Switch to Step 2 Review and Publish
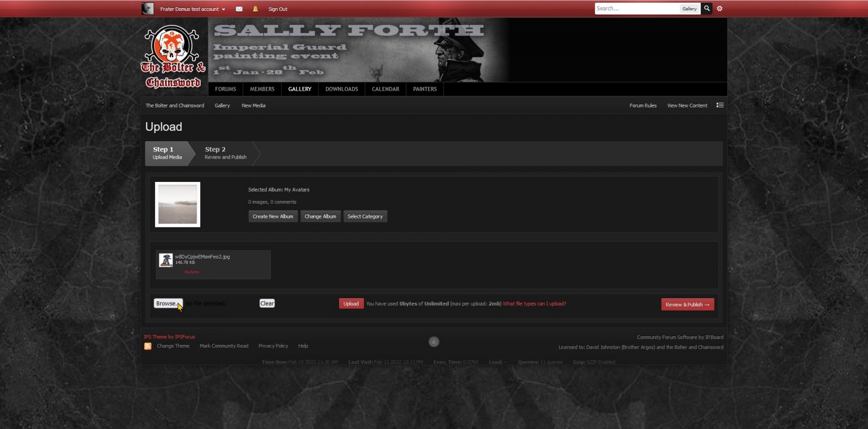This screenshot has height=429, width=868. tap(225, 153)
